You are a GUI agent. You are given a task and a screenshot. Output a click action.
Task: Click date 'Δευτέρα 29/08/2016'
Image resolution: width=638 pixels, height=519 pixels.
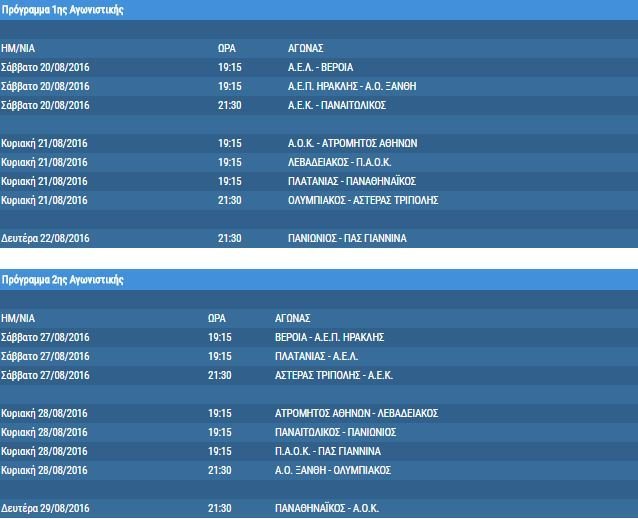coord(45,508)
